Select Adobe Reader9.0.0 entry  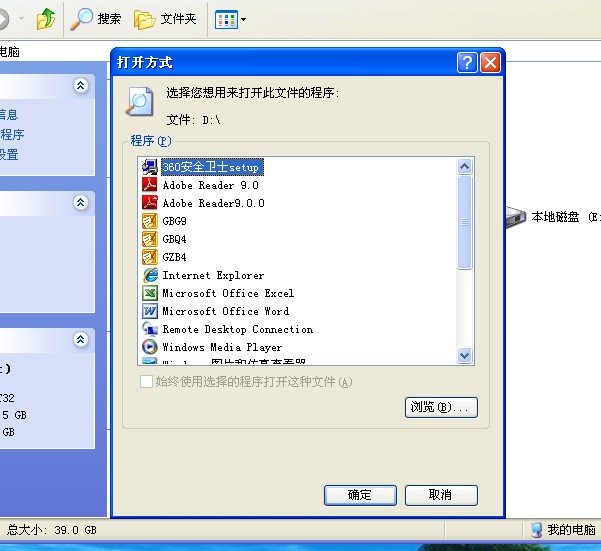[213, 203]
